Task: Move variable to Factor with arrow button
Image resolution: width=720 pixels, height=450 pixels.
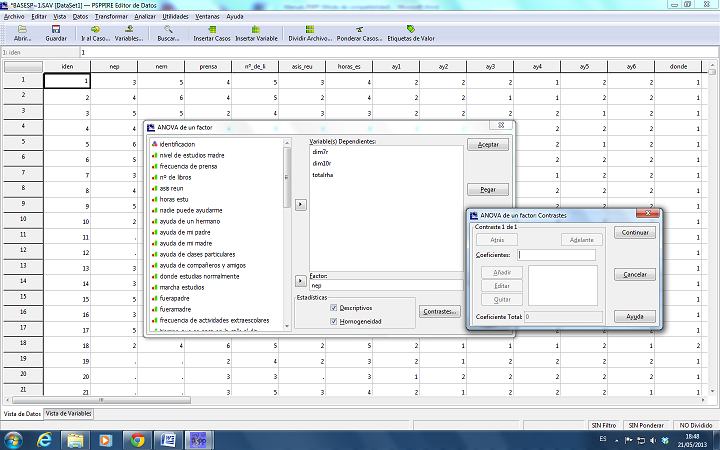Action: pyautogui.click(x=300, y=280)
